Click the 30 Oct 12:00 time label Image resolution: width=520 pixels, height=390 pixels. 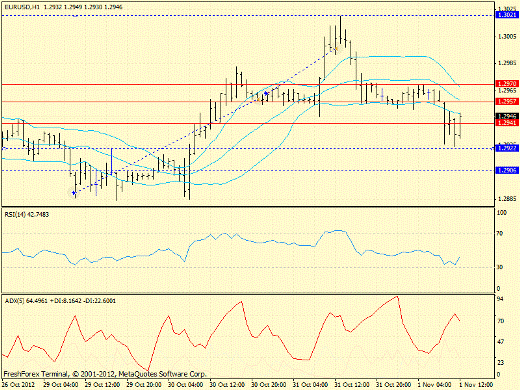pos(228,385)
